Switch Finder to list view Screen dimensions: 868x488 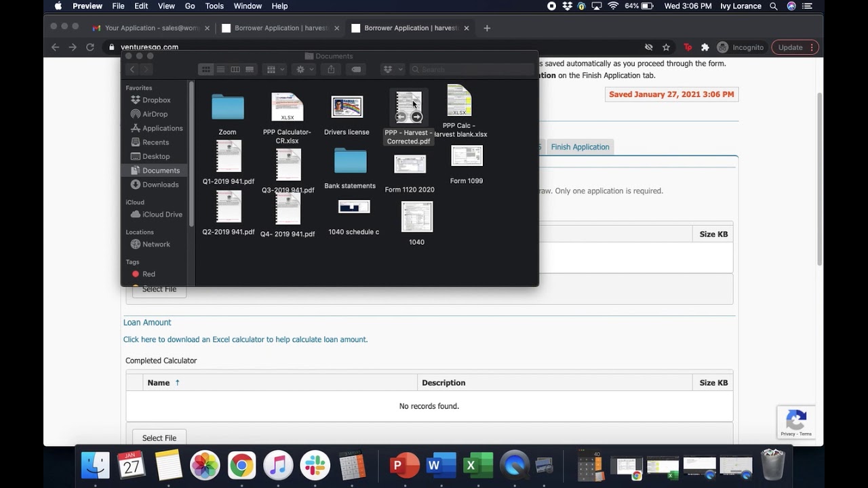pos(220,69)
